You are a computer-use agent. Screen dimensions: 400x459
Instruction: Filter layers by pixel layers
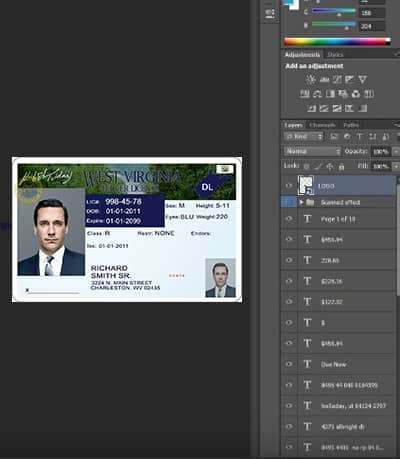coord(334,136)
